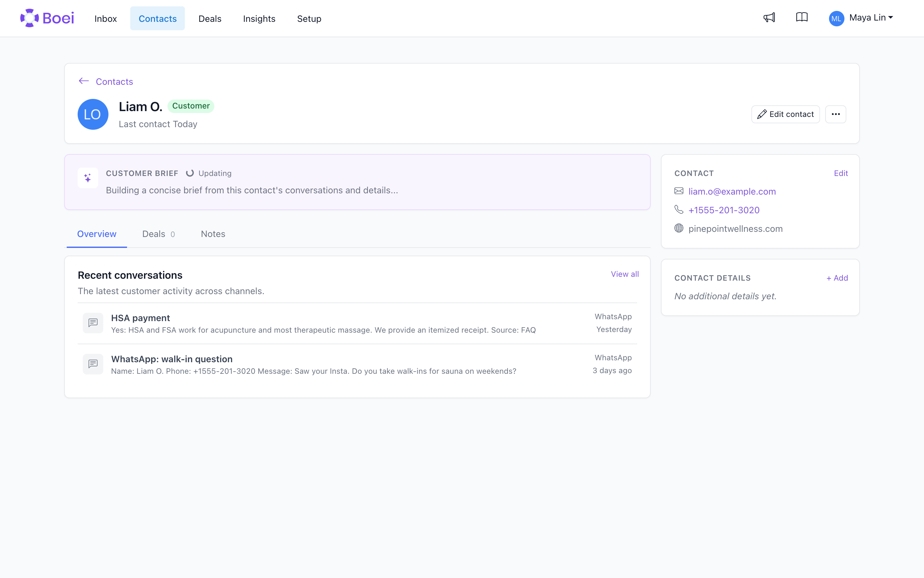Image resolution: width=924 pixels, height=578 pixels.
Task: Open the announcements megaphone icon
Action: [x=769, y=18]
